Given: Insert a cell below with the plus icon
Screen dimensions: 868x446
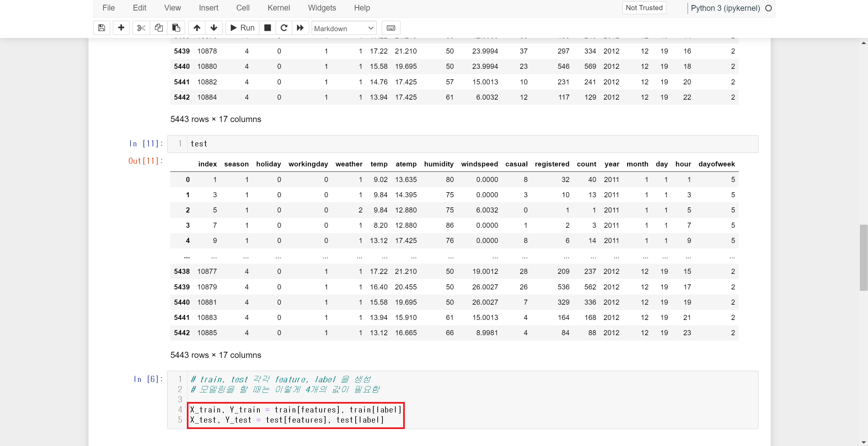Looking at the screenshot, I should 121,28.
